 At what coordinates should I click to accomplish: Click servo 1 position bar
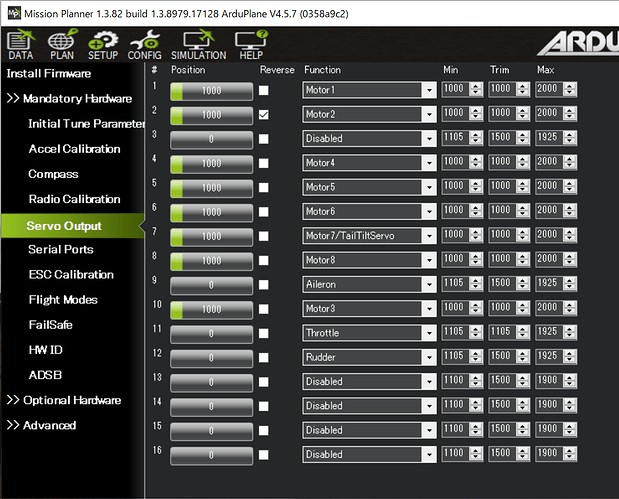[x=212, y=91]
